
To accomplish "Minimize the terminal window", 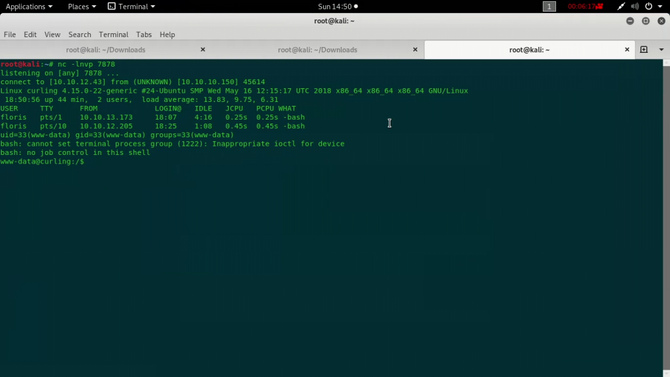I will click(x=630, y=21).
